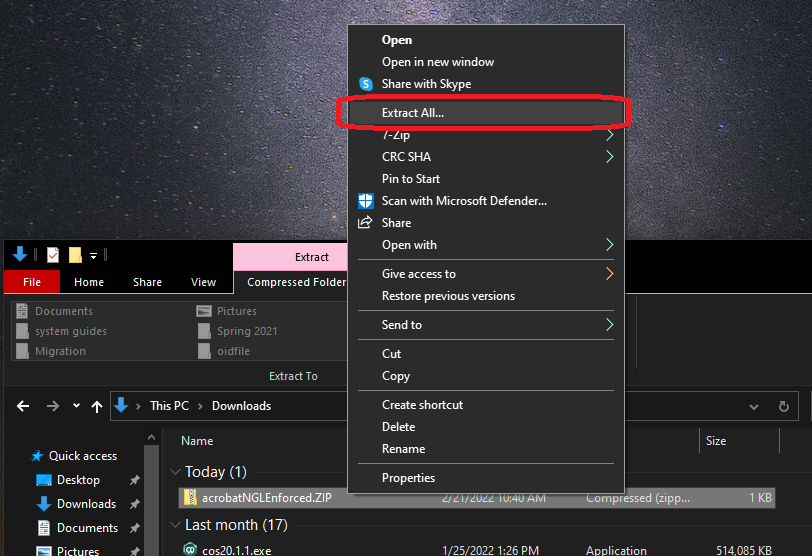The width and height of the screenshot is (812, 556).
Task: Click the Microsoft Defender shield icon
Action: (366, 201)
